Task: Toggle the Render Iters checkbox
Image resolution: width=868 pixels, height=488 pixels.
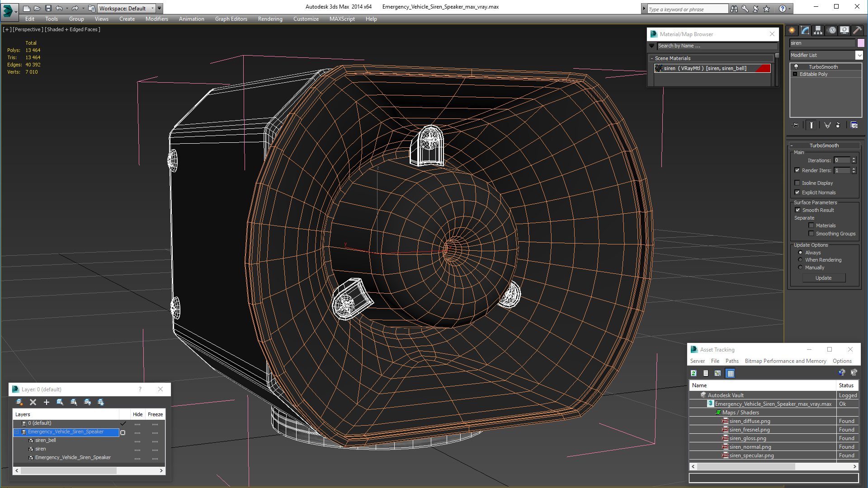Action: coord(797,170)
